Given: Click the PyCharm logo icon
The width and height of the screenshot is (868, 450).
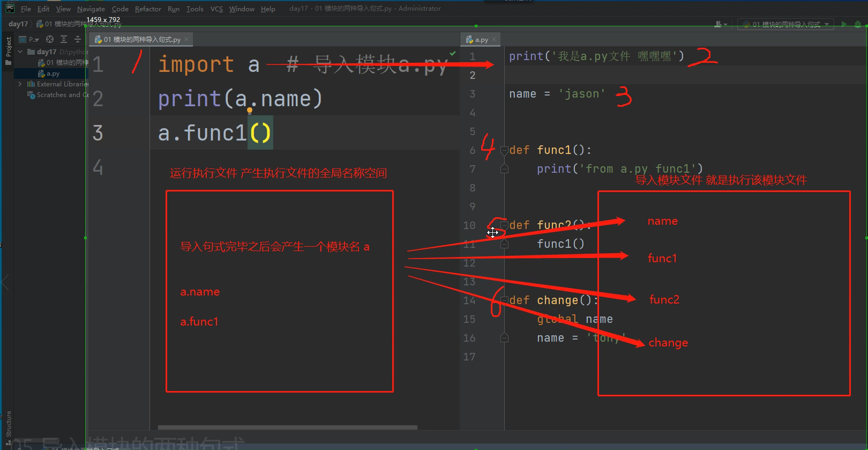Looking at the screenshot, I should point(10,8).
